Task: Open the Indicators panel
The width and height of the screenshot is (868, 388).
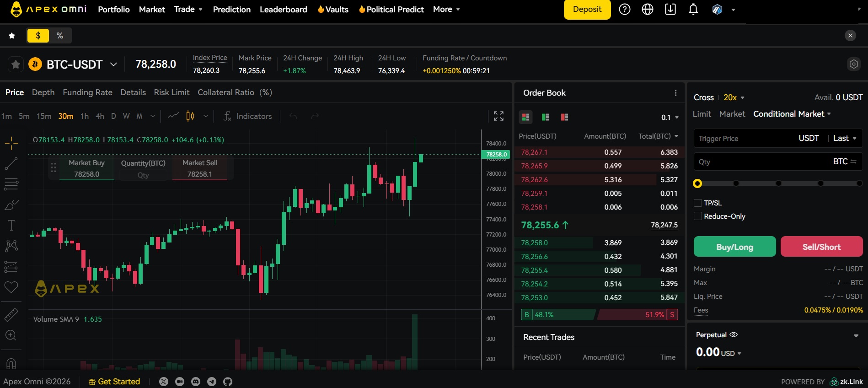Action: tap(248, 116)
